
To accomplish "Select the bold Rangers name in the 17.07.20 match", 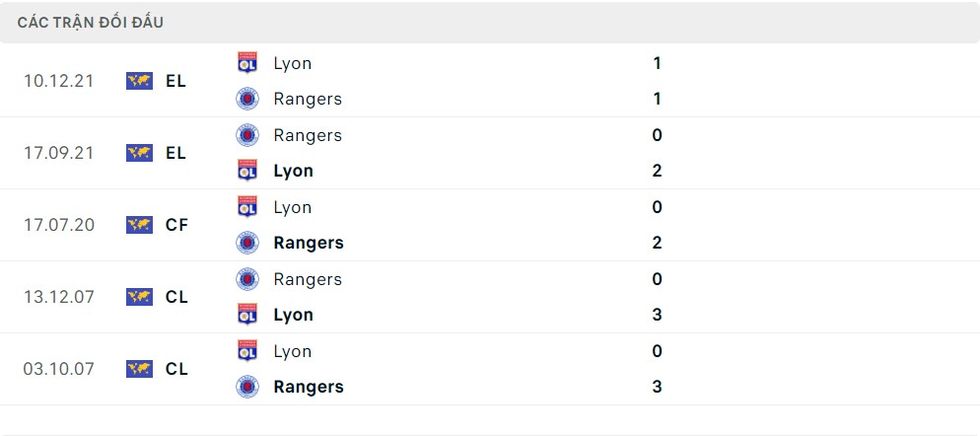I will 309,243.
